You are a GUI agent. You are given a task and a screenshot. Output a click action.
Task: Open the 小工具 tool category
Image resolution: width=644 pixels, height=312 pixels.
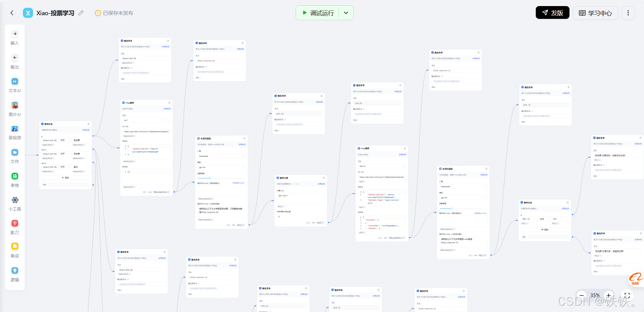tap(14, 204)
